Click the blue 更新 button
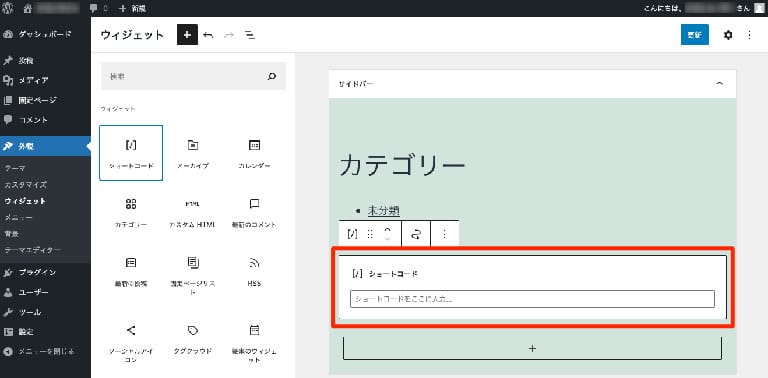 coord(695,35)
